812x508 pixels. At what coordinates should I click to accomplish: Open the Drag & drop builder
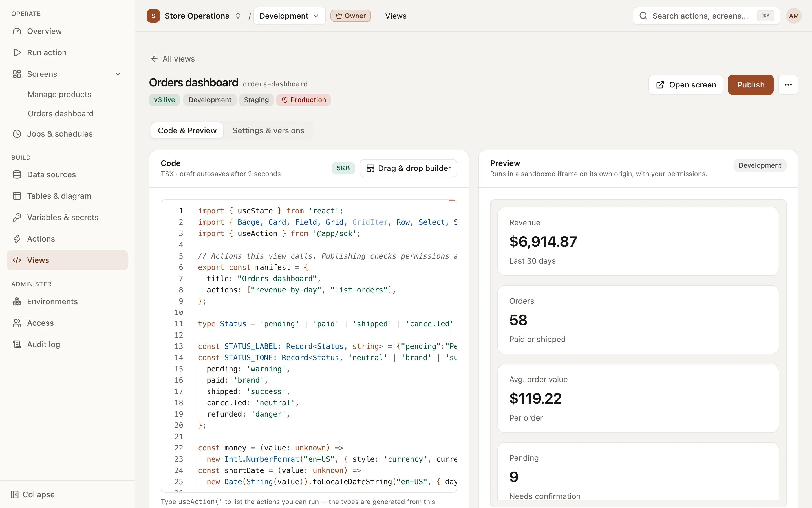pyautogui.click(x=408, y=168)
